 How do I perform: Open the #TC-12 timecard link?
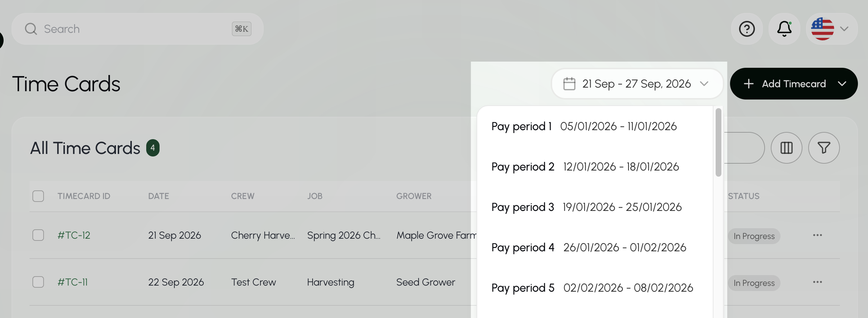tap(74, 235)
